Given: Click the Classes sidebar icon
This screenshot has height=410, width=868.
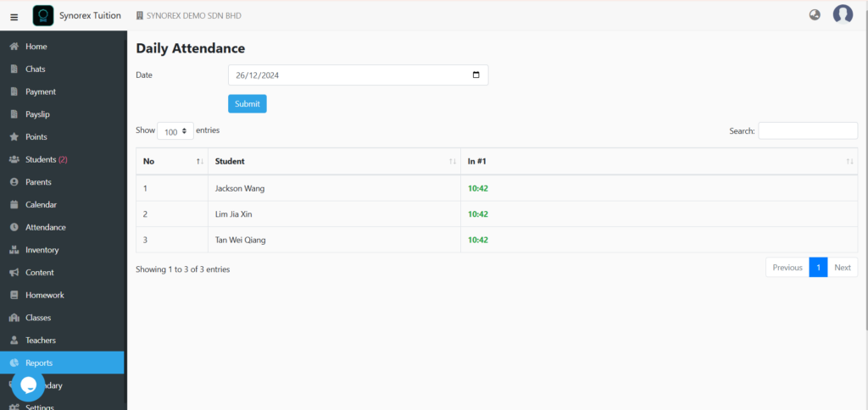Looking at the screenshot, I should click(15, 318).
